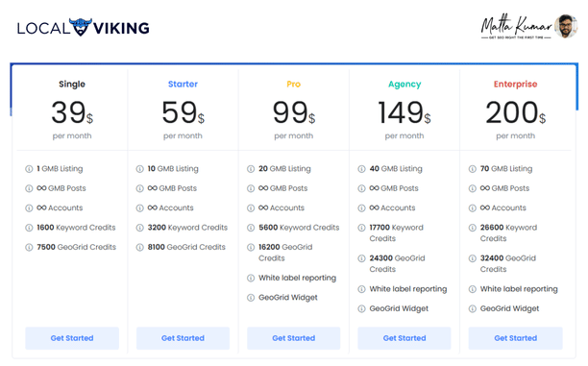Click info icon next to 26600 Keyword Credits
The height and width of the screenshot is (366, 588).
click(473, 228)
